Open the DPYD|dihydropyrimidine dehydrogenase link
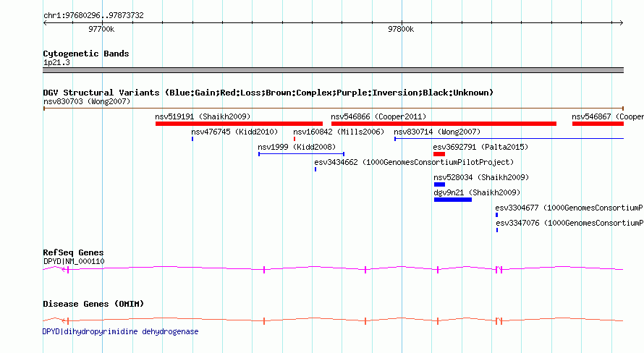Screen dimensions: 644x353 point(120,331)
